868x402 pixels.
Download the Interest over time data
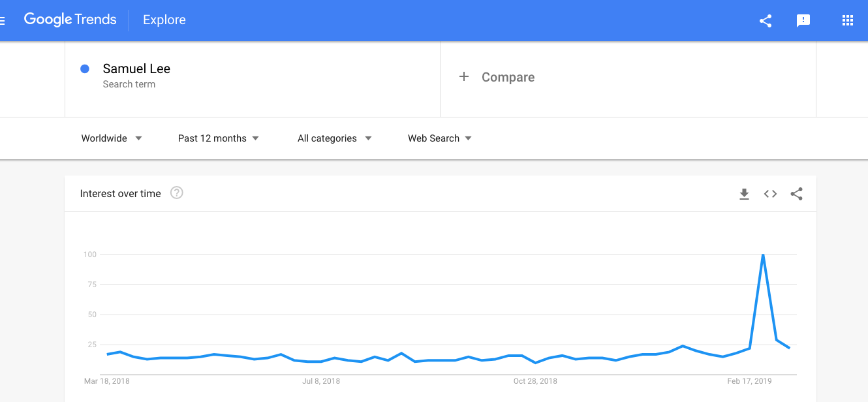tap(744, 194)
